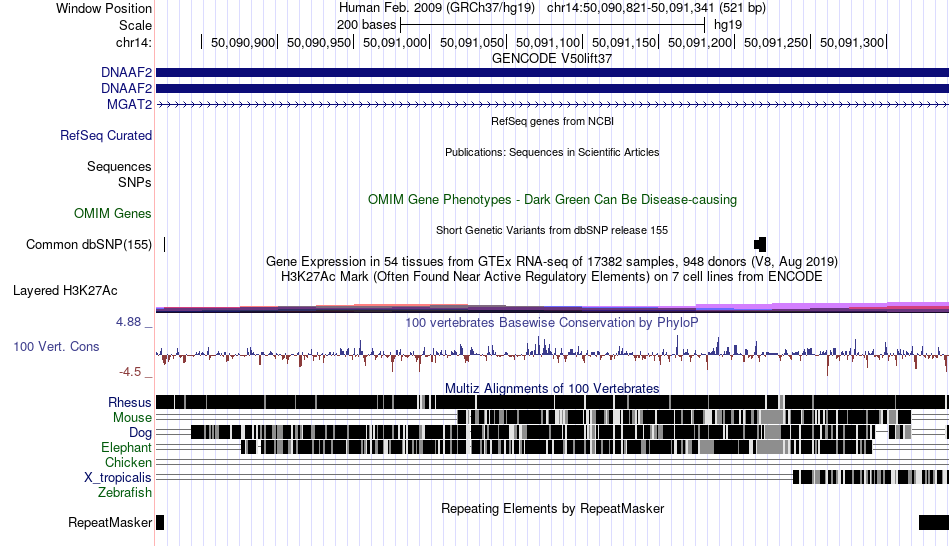Click the 50,091,300 ruler position
Screen dimensions: 950x546
coord(852,42)
